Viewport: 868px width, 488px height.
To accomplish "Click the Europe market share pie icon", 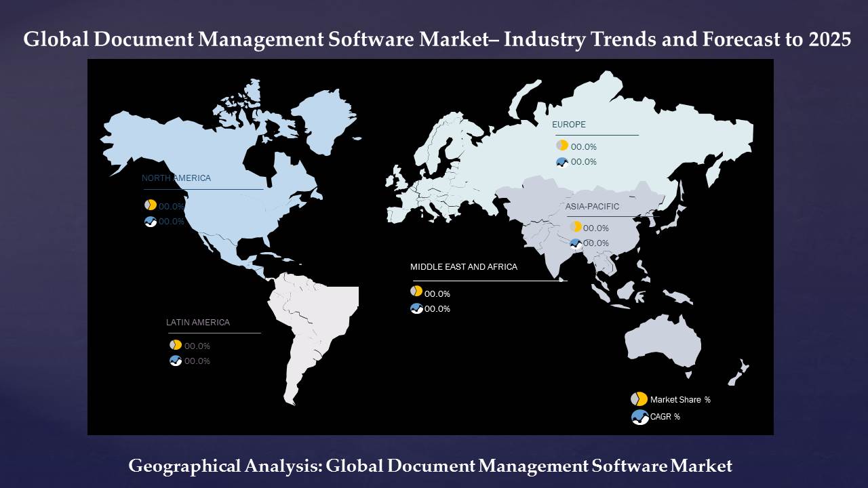I will (x=562, y=146).
